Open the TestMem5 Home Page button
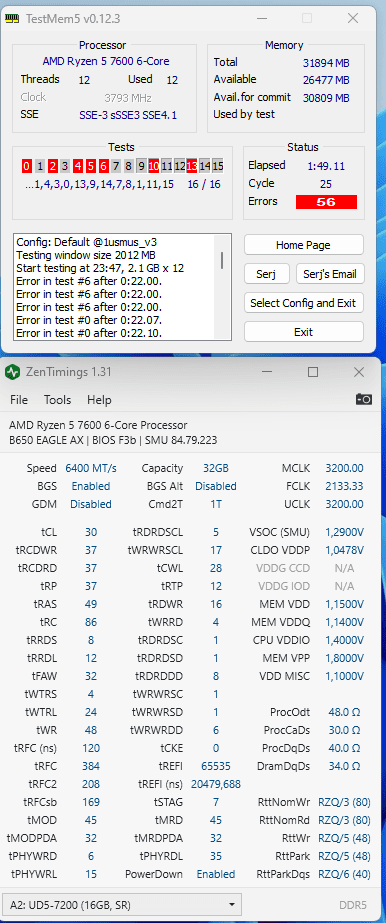 [x=303, y=245]
